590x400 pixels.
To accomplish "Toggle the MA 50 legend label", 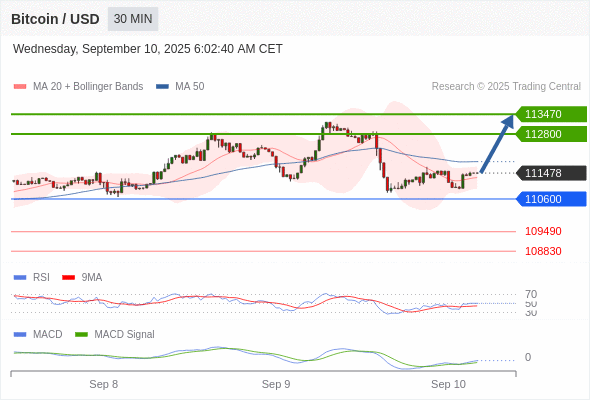I will (190, 87).
